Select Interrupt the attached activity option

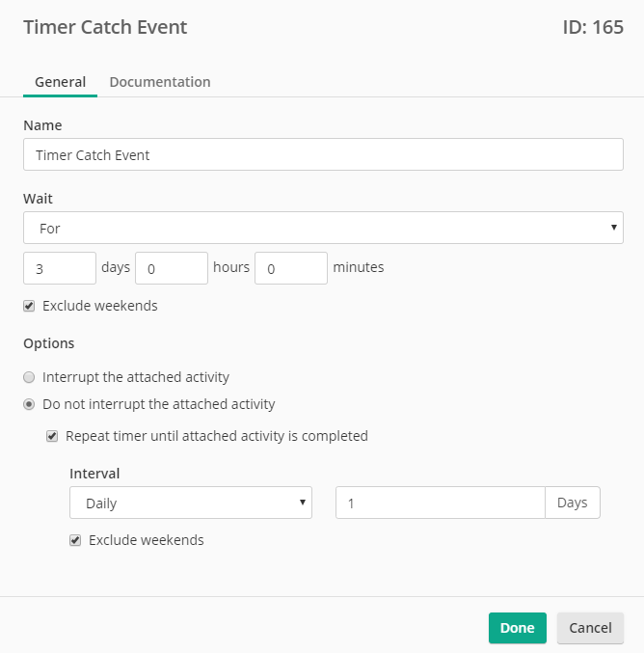[29, 377]
